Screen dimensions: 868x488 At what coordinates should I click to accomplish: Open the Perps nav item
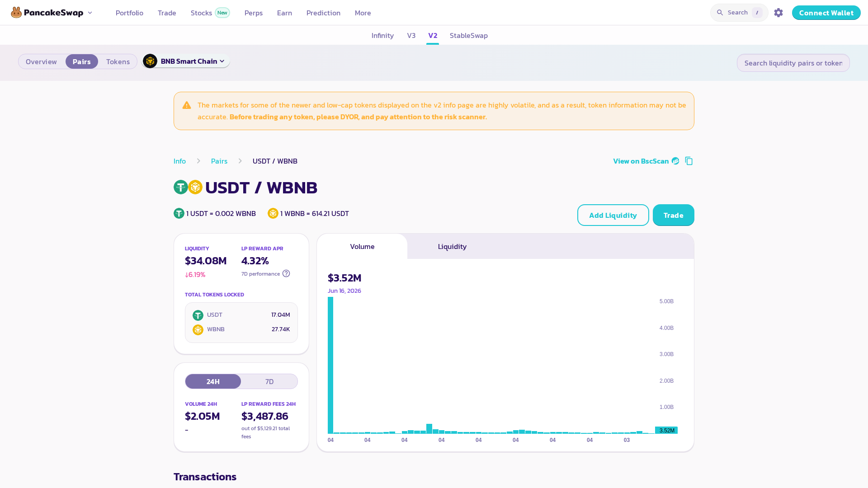[254, 13]
